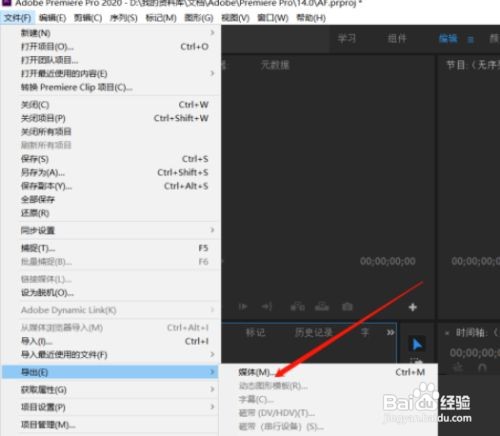Choose 打开项目(O)... from File menu
Viewport: 500px width, 436px height.
pyautogui.click(x=110, y=47)
